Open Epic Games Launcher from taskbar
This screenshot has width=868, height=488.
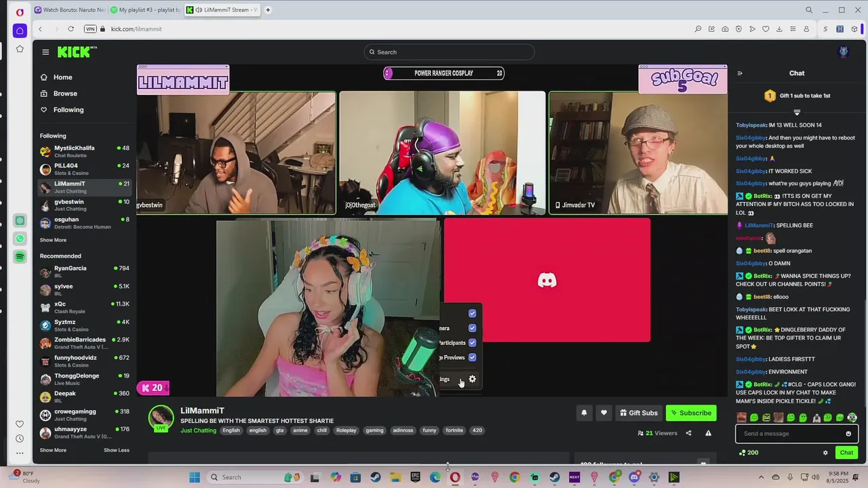click(x=415, y=477)
